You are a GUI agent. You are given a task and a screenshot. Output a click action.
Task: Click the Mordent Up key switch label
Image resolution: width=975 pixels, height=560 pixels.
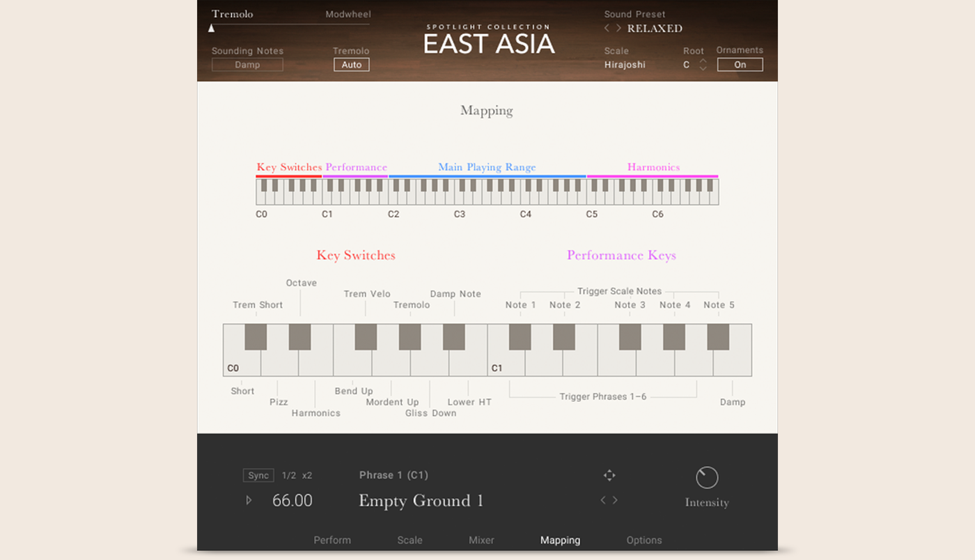[x=393, y=402]
